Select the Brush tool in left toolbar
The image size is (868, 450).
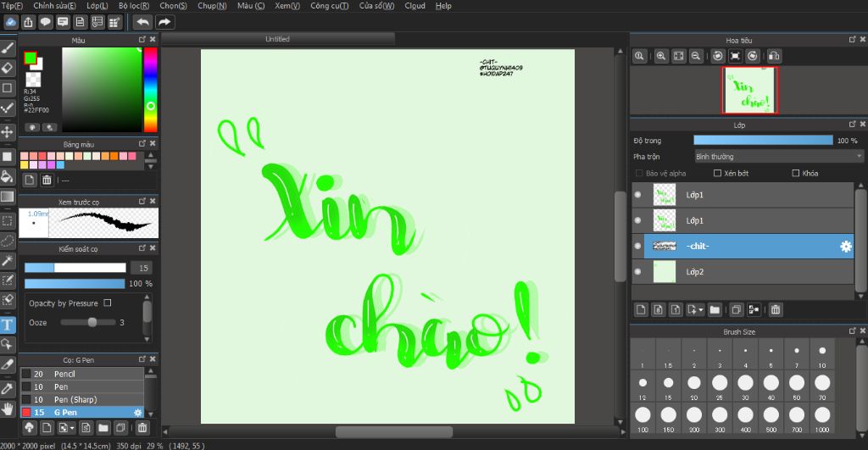(7, 48)
